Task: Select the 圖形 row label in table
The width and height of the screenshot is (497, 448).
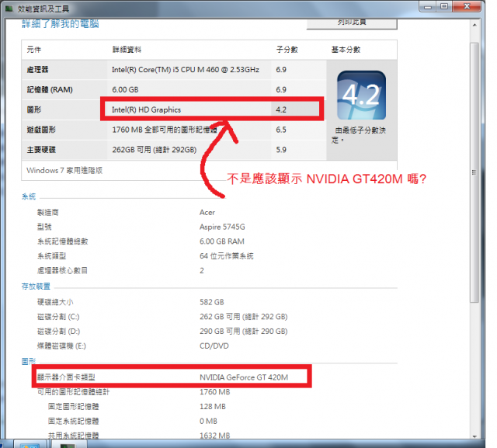Action: (34, 109)
